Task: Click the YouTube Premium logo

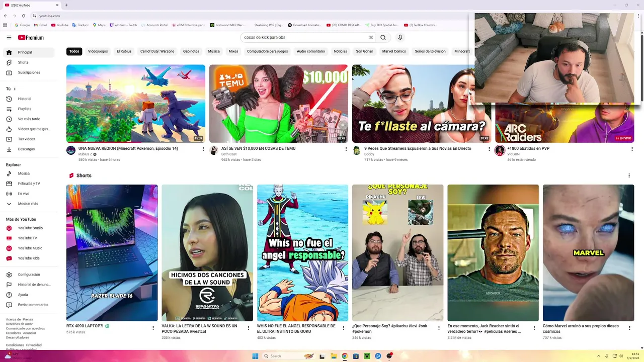Action: click(x=31, y=38)
